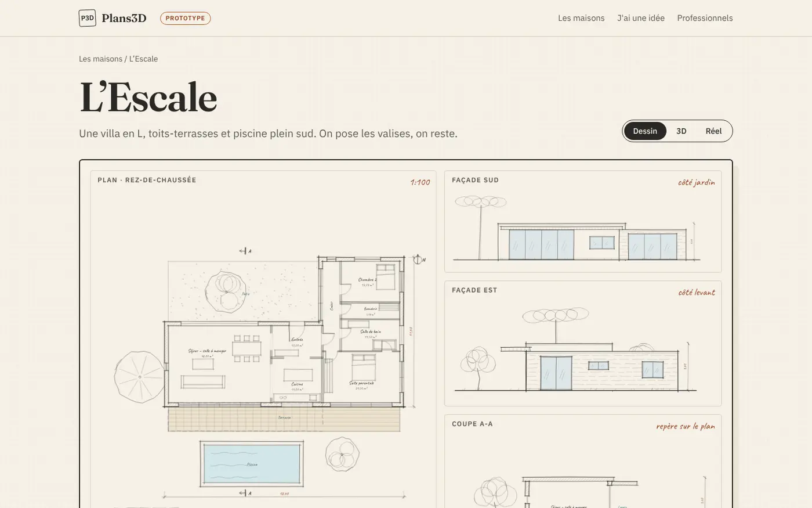The height and width of the screenshot is (508, 812).
Task: Click the 'repère sur le plan' note
Action: [x=686, y=426]
